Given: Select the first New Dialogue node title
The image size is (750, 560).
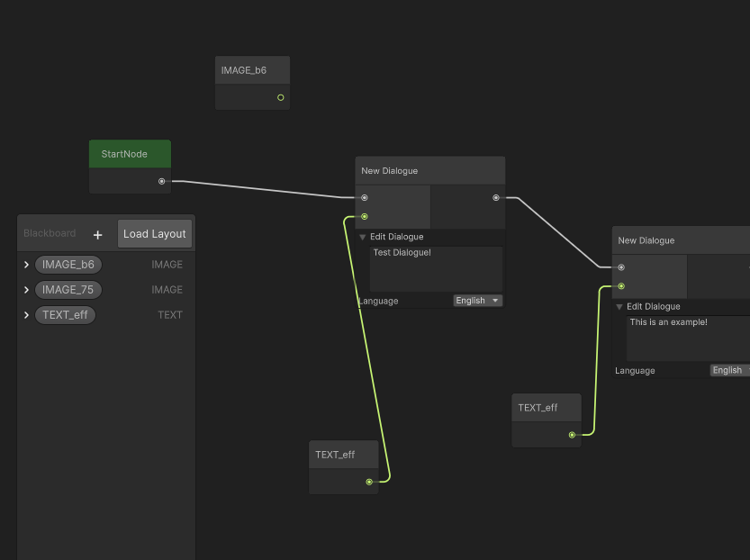Looking at the screenshot, I should point(389,171).
